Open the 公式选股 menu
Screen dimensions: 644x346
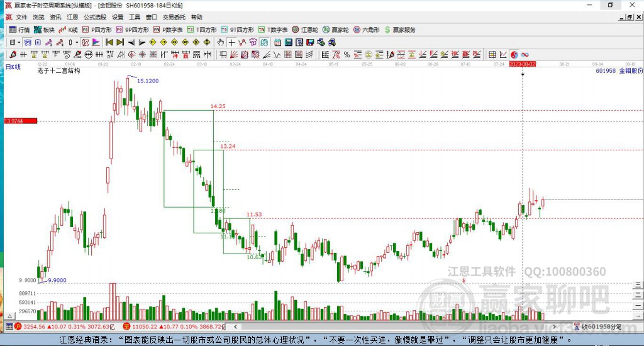click(95, 17)
